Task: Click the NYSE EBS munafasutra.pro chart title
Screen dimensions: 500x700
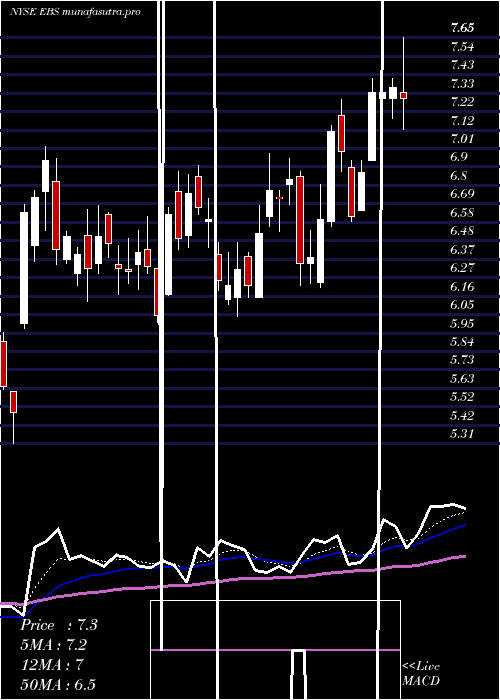Action: click(x=75, y=12)
